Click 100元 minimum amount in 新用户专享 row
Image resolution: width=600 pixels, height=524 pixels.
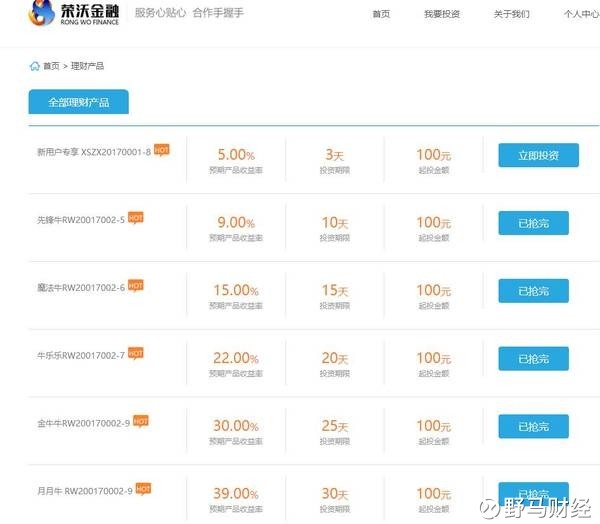click(x=434, y=155)
